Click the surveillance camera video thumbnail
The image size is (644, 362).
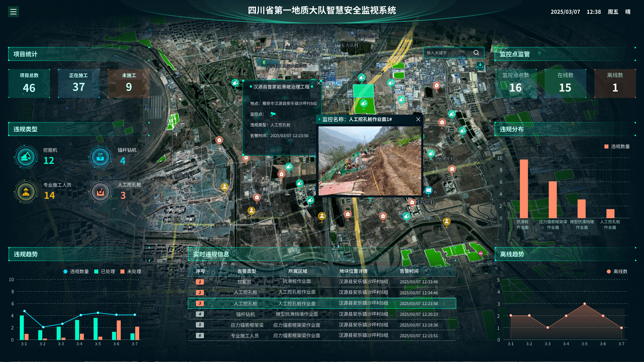click(x=370, y=161)
